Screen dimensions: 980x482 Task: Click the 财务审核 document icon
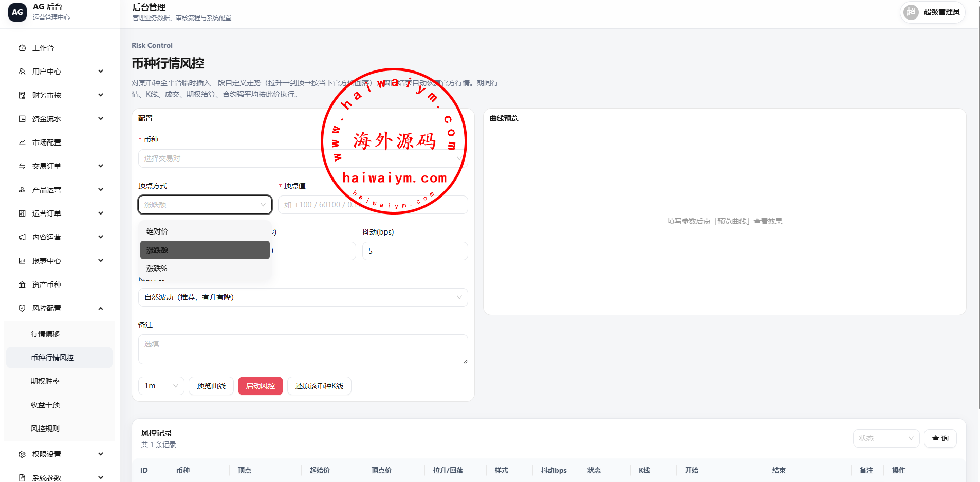point(22,95)
